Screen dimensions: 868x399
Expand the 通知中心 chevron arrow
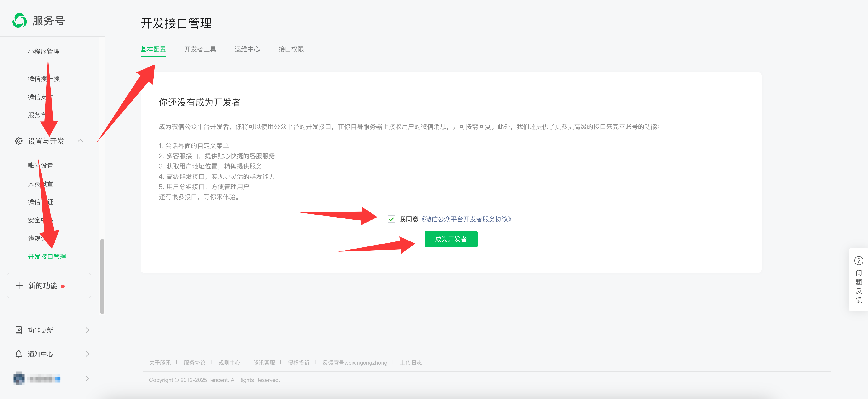coord(87,354)
